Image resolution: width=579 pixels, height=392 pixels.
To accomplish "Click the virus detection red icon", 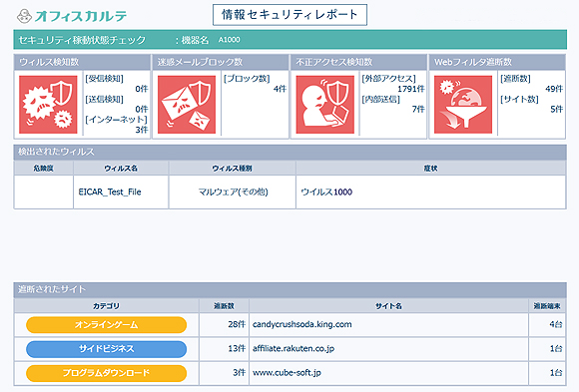I will pos(48,105).
